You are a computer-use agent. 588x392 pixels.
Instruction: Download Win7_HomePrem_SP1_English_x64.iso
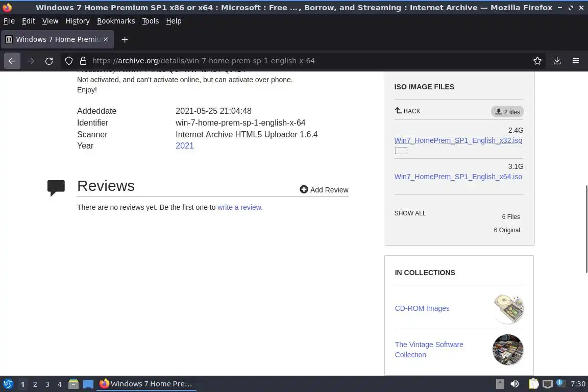tap(458, 177)
